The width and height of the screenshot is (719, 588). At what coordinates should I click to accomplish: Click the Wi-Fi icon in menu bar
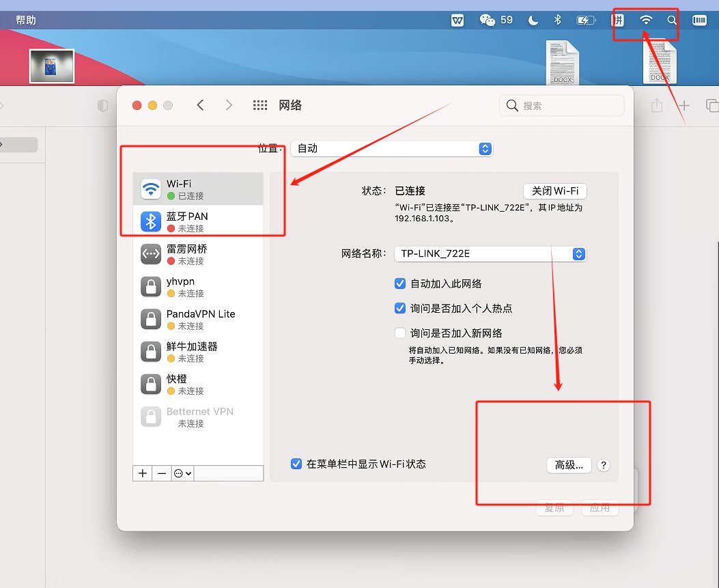point(645,20)
